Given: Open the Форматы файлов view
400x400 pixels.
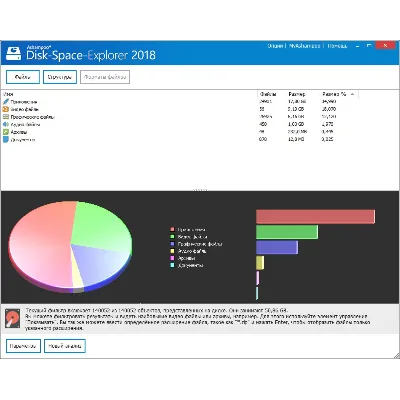Looking at the screenshot, I should (105, 77).
